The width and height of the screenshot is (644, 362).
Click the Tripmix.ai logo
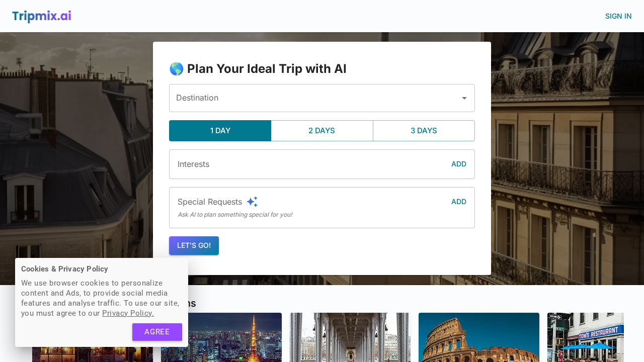pyautogui.click(x=42, y=16)
